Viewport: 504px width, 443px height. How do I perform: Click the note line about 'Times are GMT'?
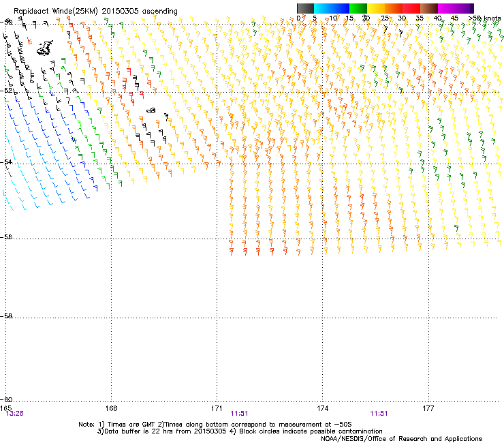point(215,425)
